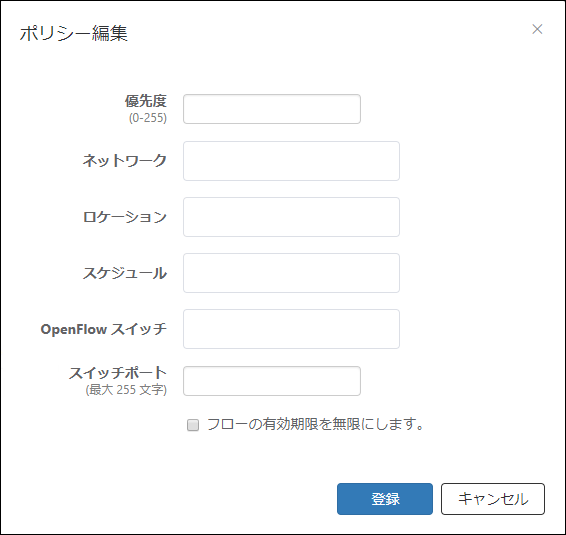
Task: Focus the スイッチポート text field
Action: [x=272, y=381]
